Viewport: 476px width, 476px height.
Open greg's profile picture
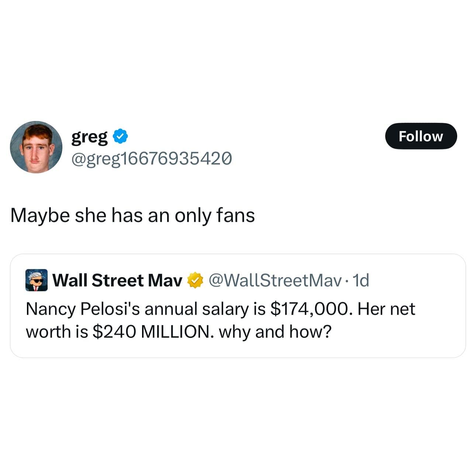point(36,147)
